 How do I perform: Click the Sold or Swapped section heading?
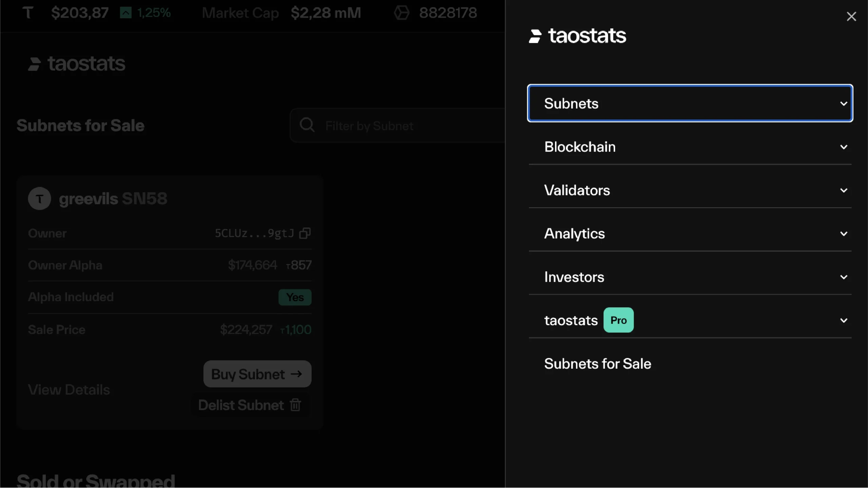(96, 480)
